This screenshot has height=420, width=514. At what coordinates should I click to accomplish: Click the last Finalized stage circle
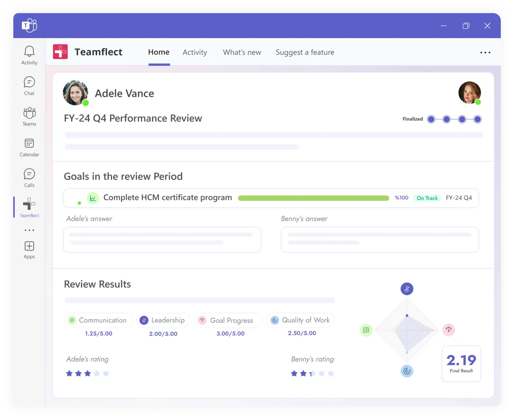pos(478,119)
